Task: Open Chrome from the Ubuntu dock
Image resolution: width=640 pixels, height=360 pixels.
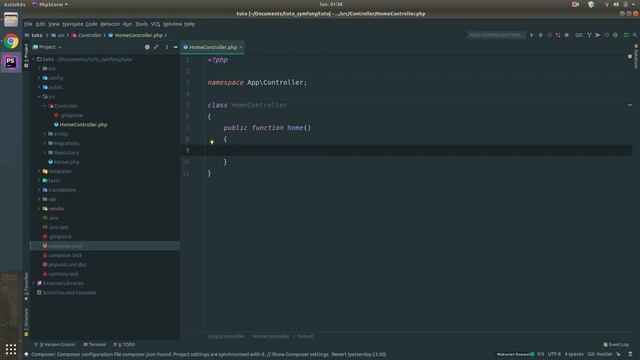Action: coord(11,41)
